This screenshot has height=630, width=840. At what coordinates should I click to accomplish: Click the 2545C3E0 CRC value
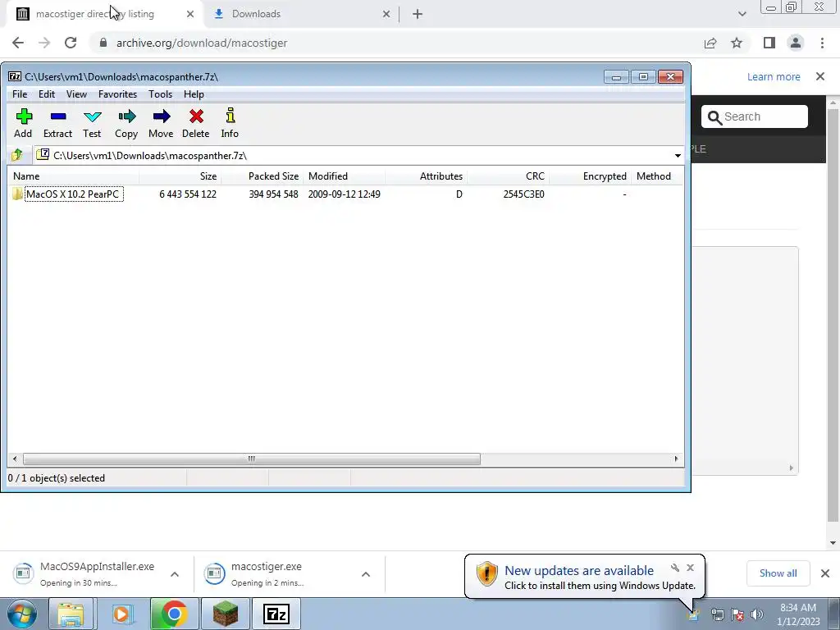(x=524, y=194)
